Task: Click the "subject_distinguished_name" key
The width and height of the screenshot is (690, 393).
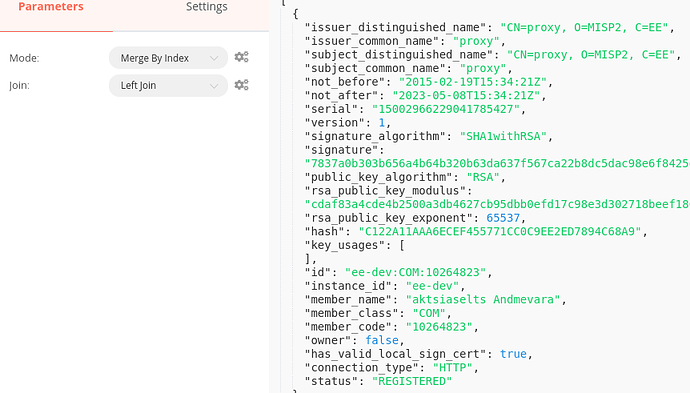Action: pos(399,55)
